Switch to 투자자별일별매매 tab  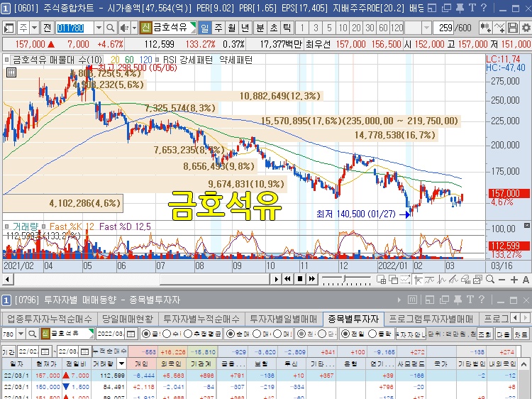click(283, 319)
